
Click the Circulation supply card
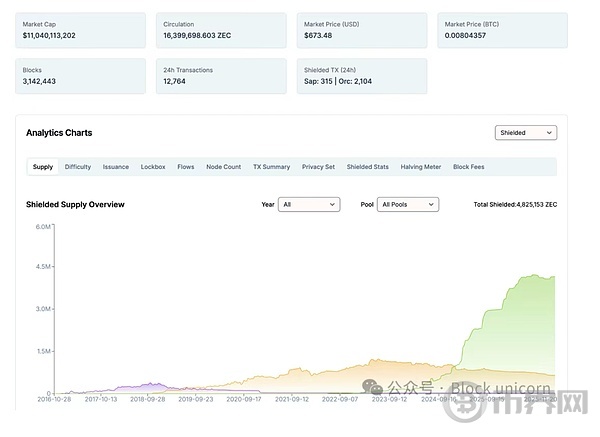click(x=221, y=30)
